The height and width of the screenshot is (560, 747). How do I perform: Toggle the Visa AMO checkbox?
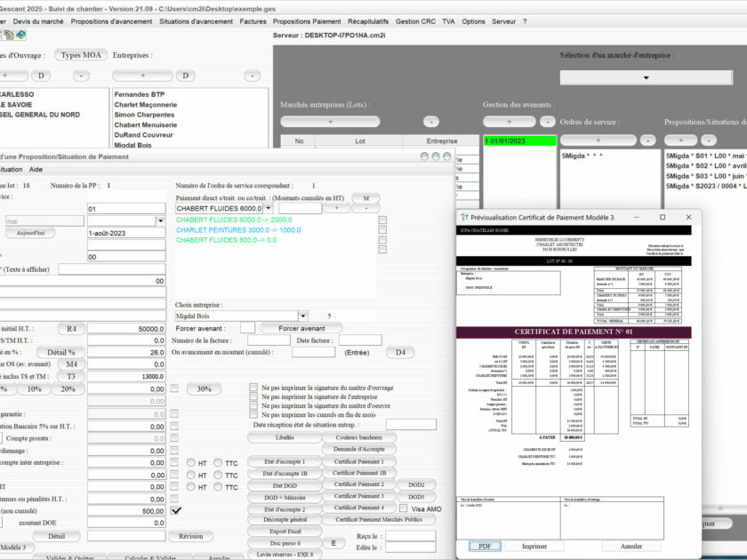(403, 508)
